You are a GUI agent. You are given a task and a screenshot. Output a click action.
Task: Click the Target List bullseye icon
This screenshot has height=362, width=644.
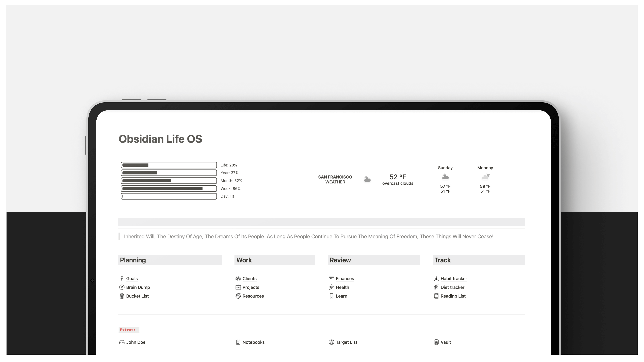pyautogui.click(x=331, y=342)
